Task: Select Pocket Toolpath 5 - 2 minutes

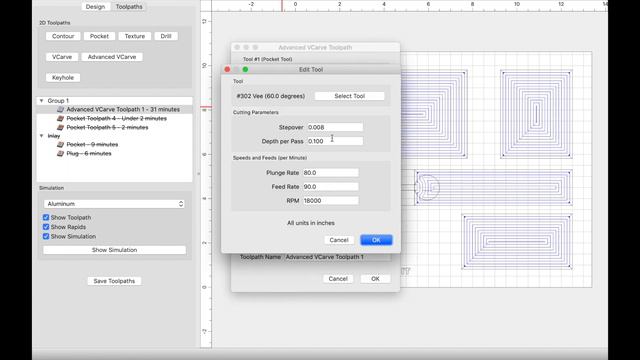Action: [115, 127]
